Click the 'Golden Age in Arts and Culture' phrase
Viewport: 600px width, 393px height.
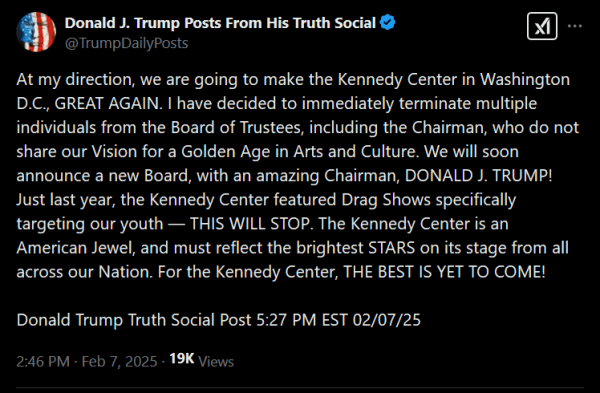point(298,152)
